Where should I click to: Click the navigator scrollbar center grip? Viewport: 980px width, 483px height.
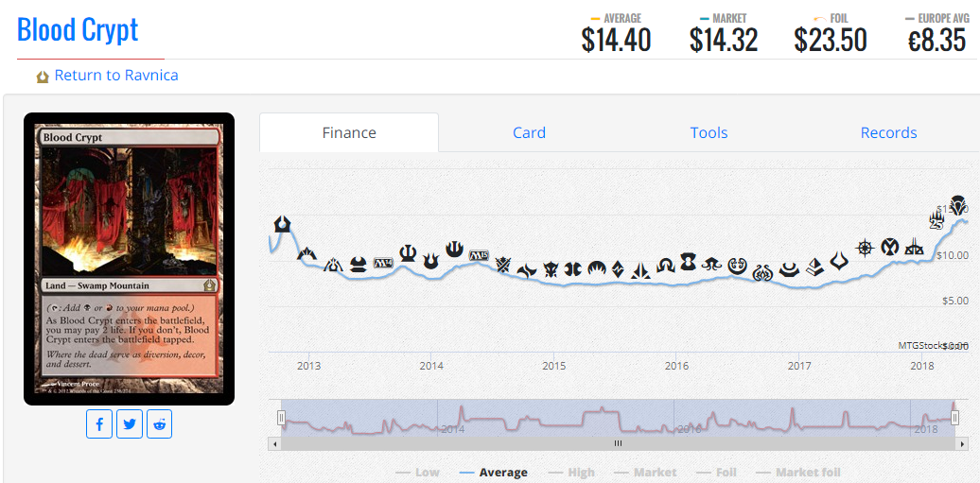coord(618,443)
